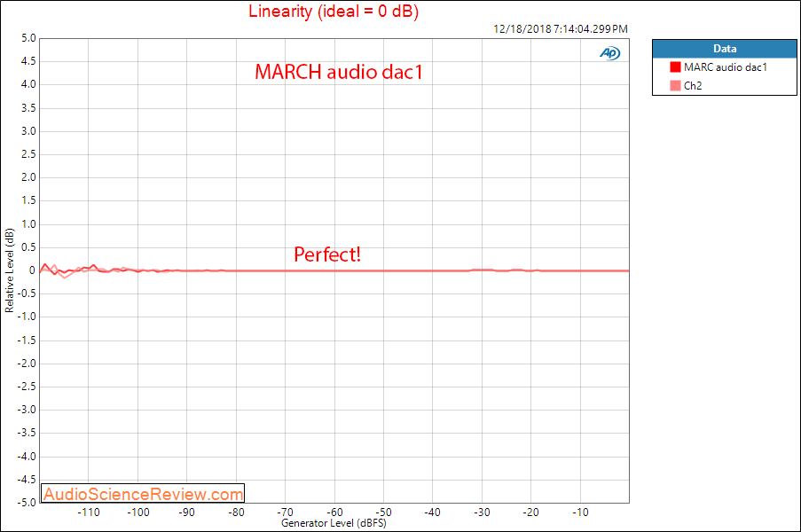Click the pink Ch2 legend swatch
The image size is (801, 532).
tap(675, 86)
